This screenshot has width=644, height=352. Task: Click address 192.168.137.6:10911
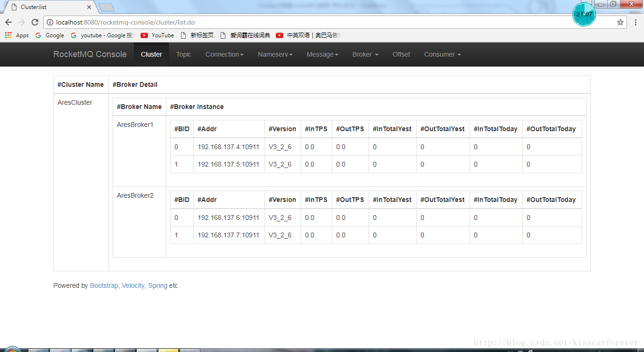[228, 218]
